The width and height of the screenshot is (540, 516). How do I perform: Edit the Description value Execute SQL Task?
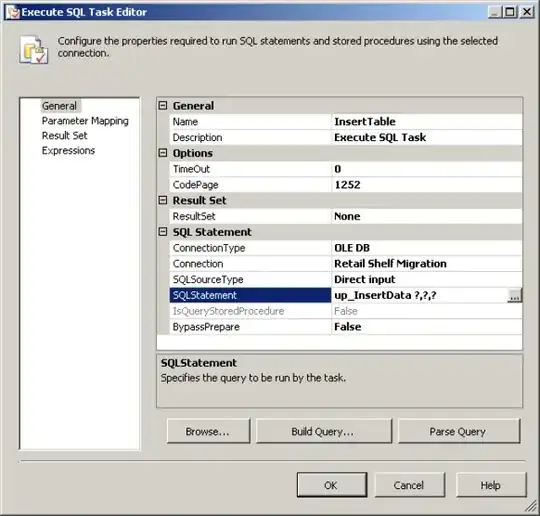pos(426,137)
